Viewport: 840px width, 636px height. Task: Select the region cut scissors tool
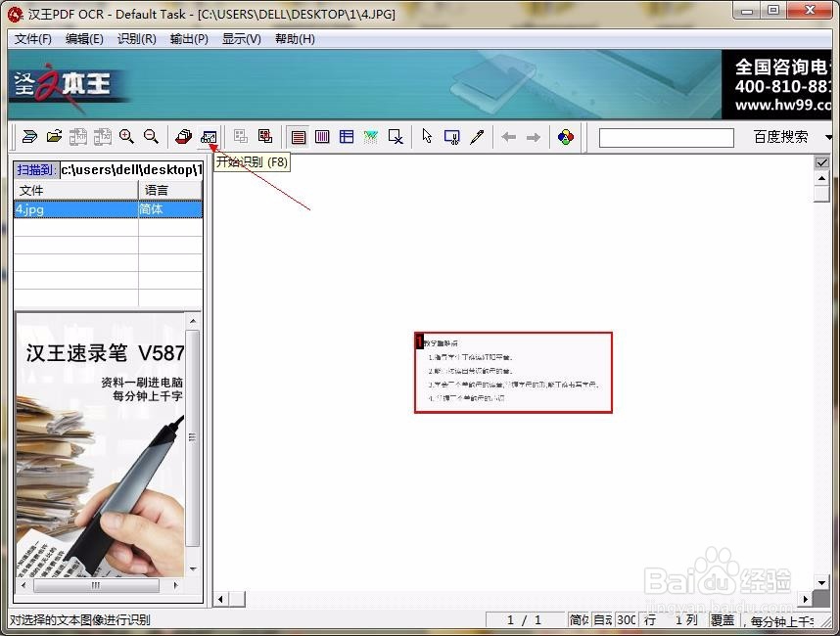tap(451, 137)
